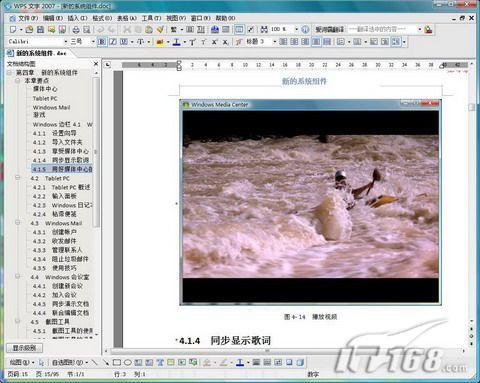The height and width of the screenshot is (383, 480).
Task: Click the shadow style icon in drawing toolbar
Action: coord(289,362)
